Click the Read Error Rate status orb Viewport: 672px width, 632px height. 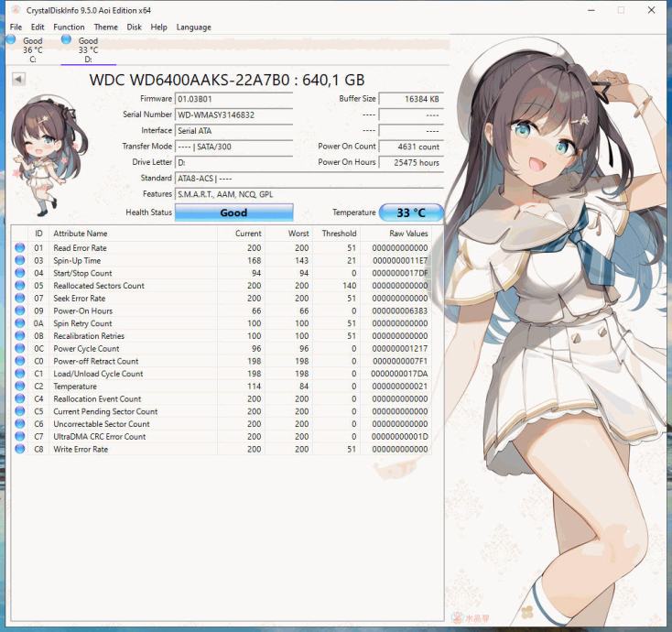point(20,248)
